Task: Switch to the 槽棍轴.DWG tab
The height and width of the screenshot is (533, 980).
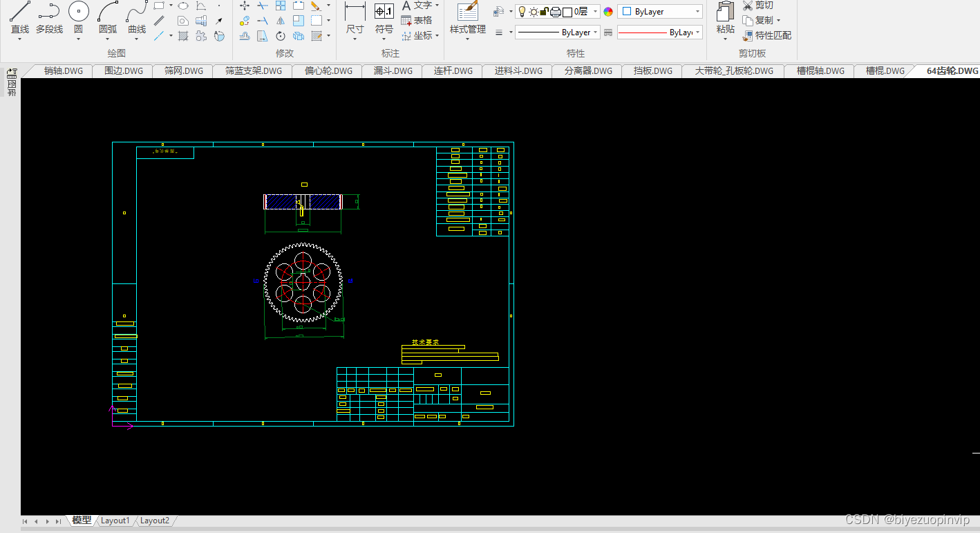Action: click(820, 71)
